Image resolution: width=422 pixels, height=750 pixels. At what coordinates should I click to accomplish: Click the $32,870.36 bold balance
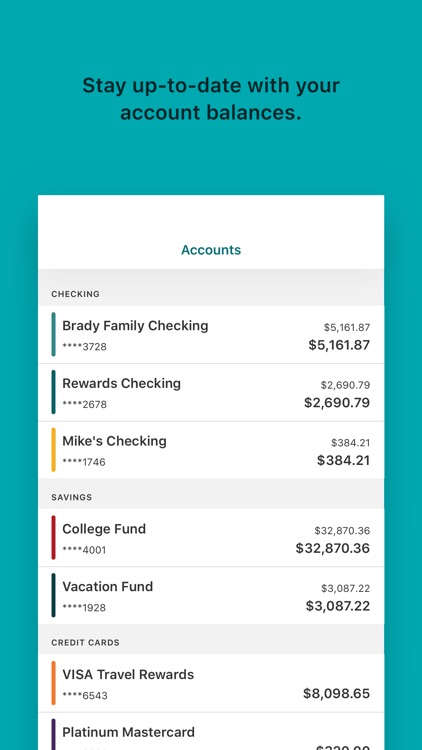pyautogui.click(x=333, y=548)
